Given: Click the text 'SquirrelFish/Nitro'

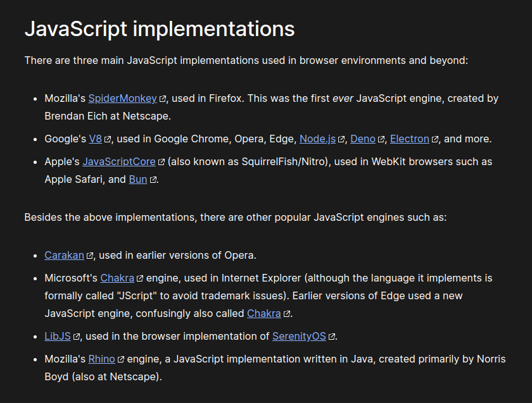Looking at the screenshot, I should [284, 162].
